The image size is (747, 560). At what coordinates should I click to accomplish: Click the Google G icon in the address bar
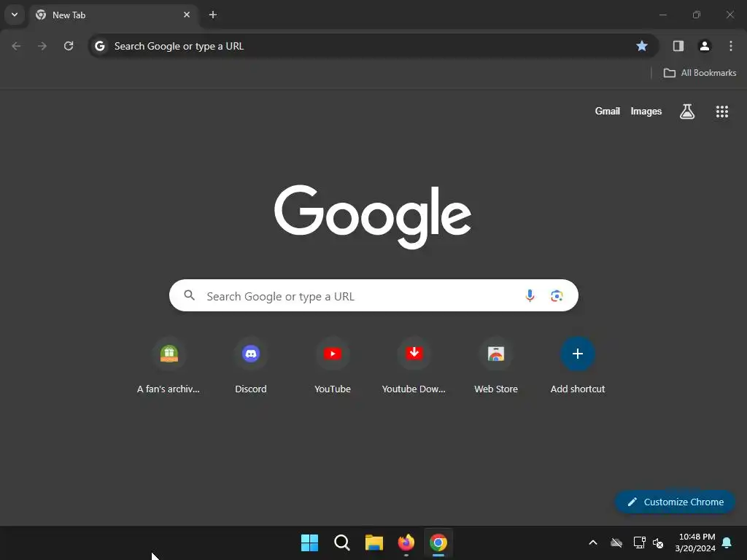point(99,46)
